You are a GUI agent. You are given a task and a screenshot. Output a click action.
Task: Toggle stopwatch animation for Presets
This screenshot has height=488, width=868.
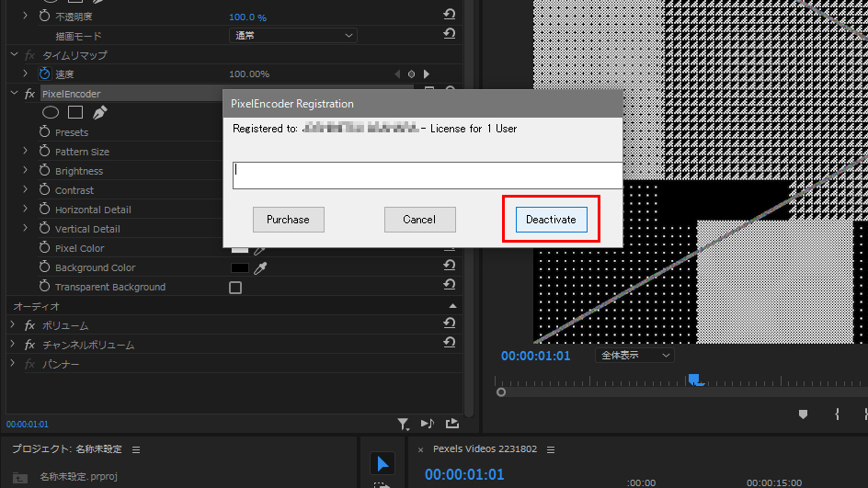(44, 131)
